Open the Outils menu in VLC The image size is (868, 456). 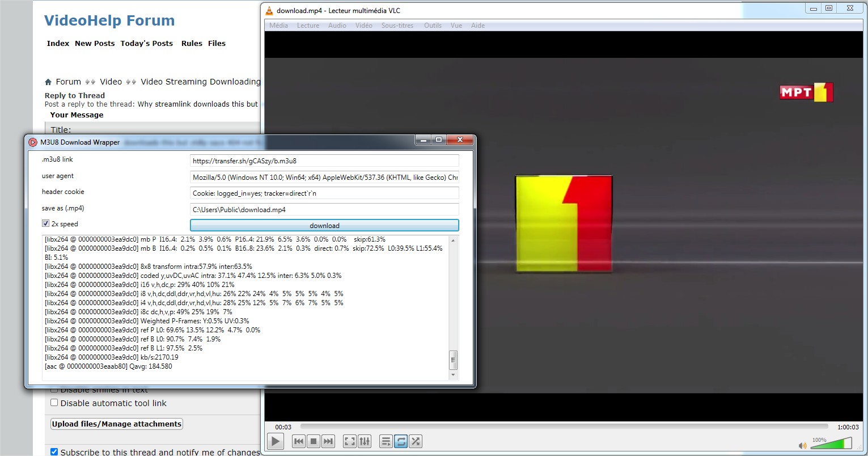[x=433, y=26]
